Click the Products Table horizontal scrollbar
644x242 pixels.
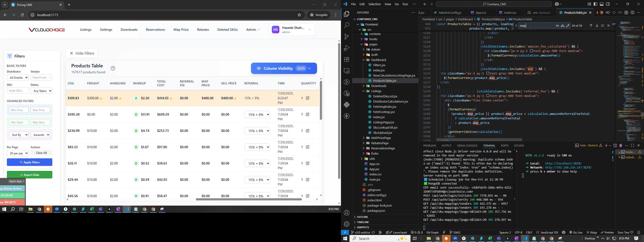(249, 199)
